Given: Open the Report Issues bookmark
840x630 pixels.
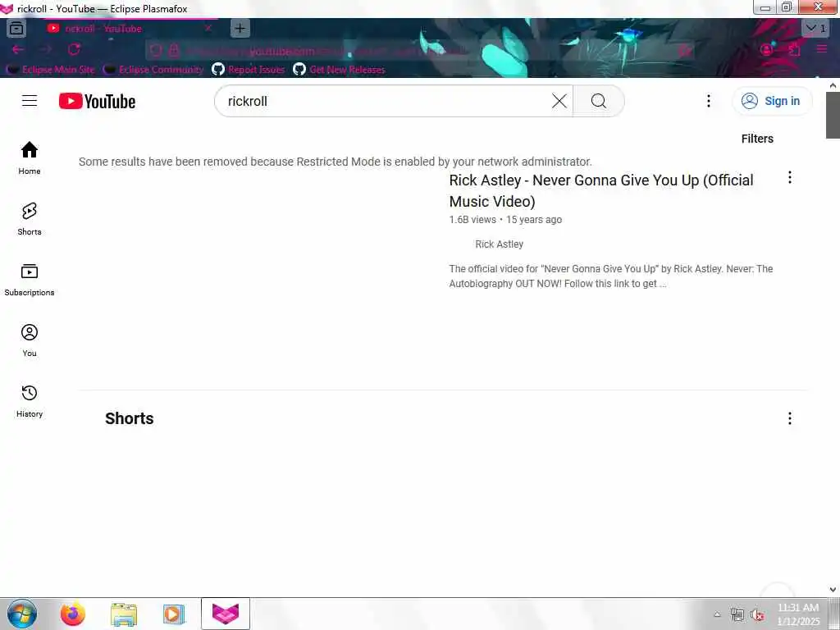Looking at the screenshot, I should pyautogui.click(x=248, y=70).
